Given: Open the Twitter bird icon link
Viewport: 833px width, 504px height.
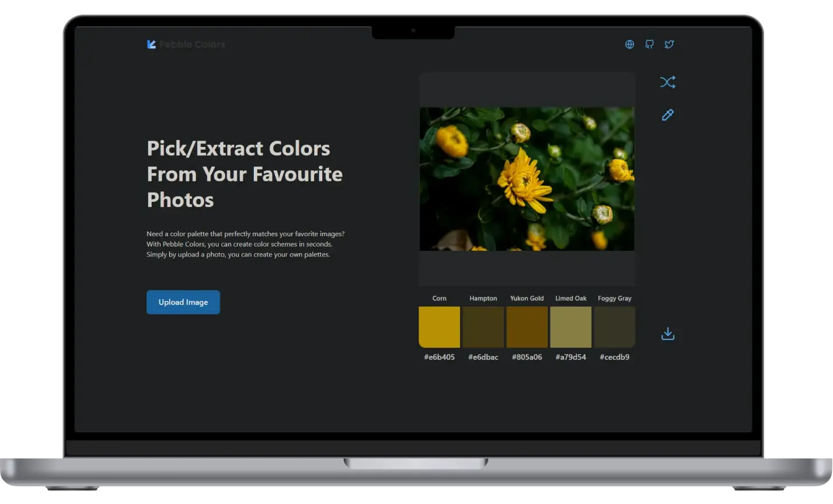Looking at the screenshot, I should point(669,44).
